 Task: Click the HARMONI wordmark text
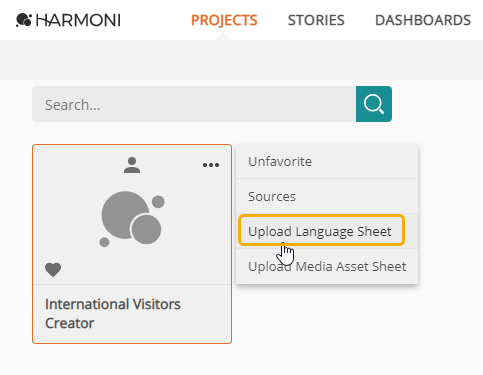[78, 20]
